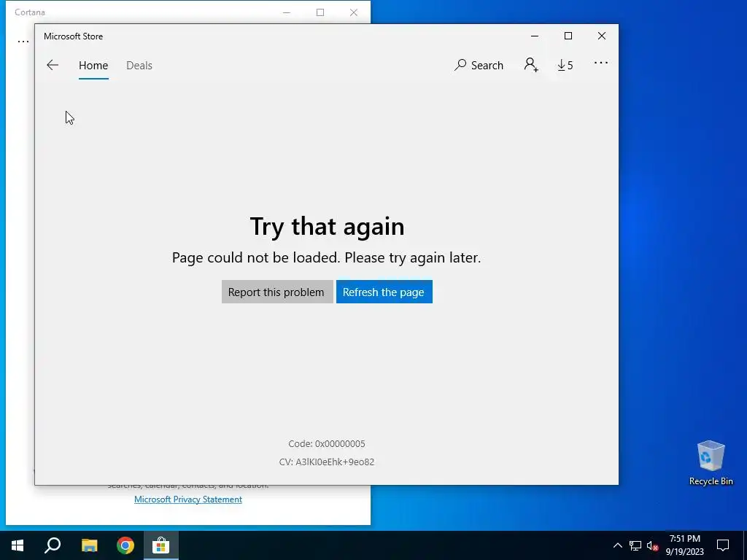Viewport: 747px width, 560px height.
Task: Maximize the Cortana window
Action: coord(320,12)
